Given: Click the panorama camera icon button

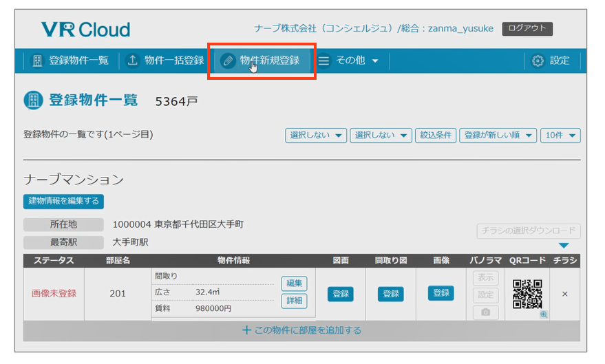Looking at the screenshot, I should (485, 312).
